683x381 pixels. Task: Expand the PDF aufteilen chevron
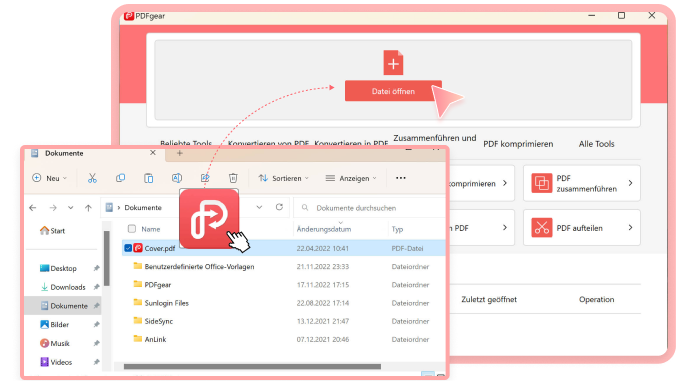click(630, 227)
